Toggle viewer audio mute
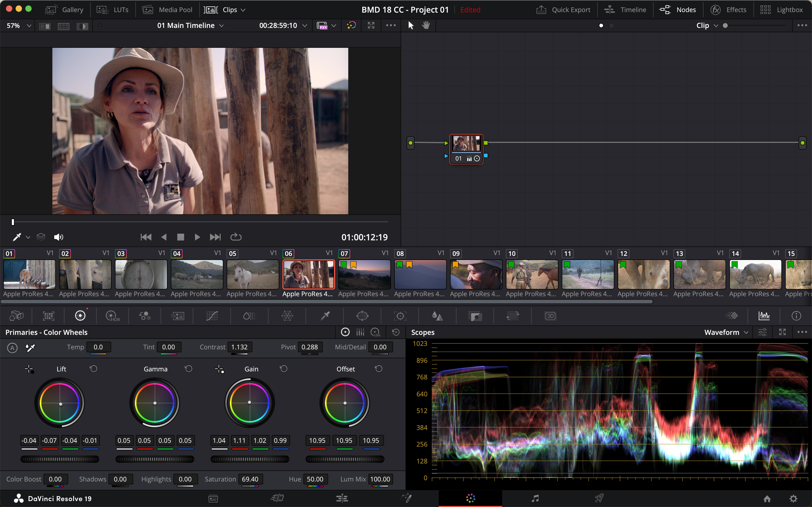Screen dimensions: 812x507 [58, 237]
